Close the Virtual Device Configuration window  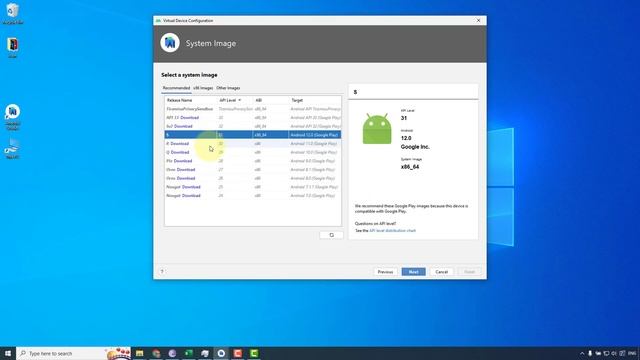478,20
